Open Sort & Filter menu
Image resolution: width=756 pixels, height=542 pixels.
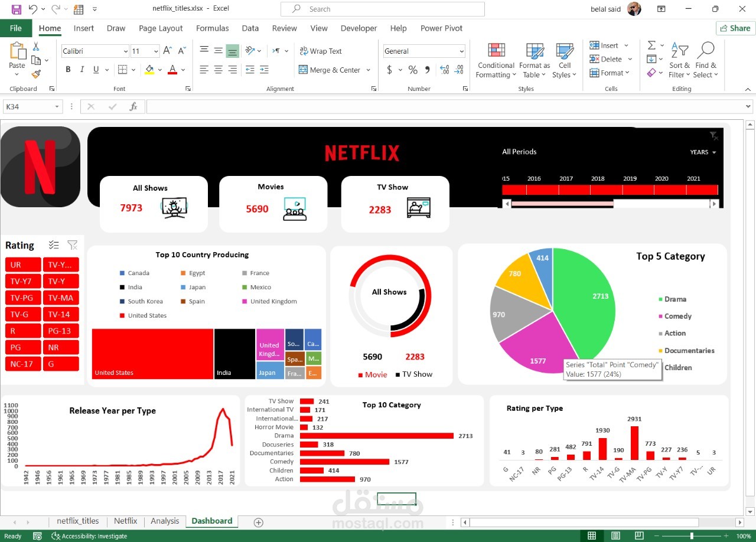point(679,60)
